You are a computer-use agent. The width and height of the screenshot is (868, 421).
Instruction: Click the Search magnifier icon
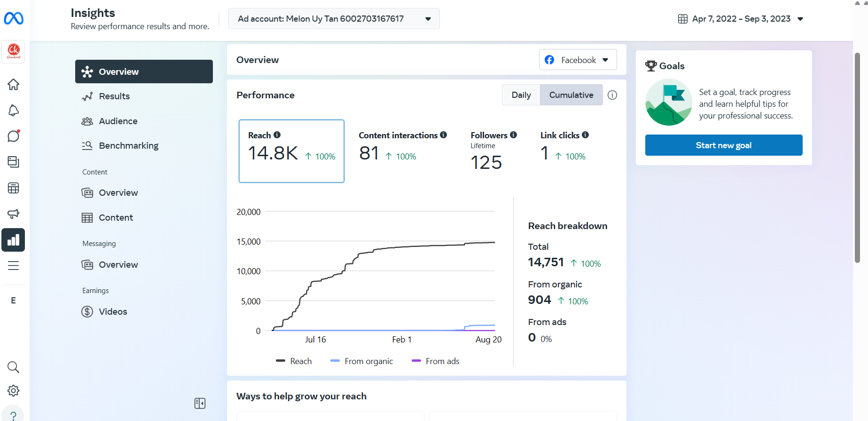pos(13,367)
